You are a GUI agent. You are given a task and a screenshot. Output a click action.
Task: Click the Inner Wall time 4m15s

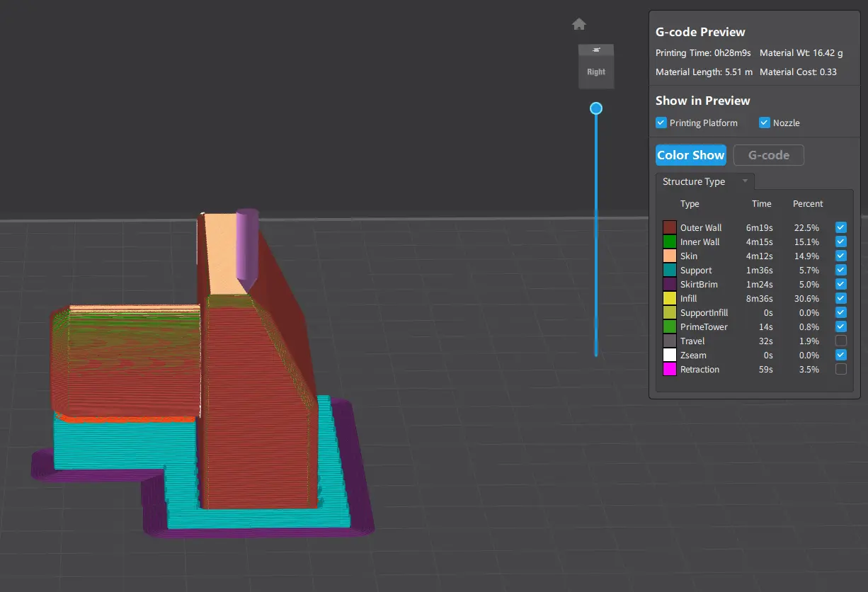tap(760, 241)
